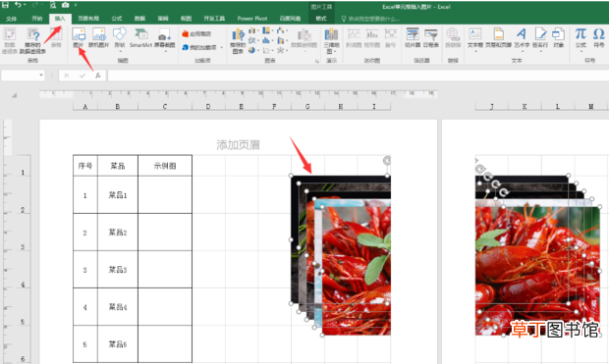Insert a timeline with 日程表

[x=431, y=37]
